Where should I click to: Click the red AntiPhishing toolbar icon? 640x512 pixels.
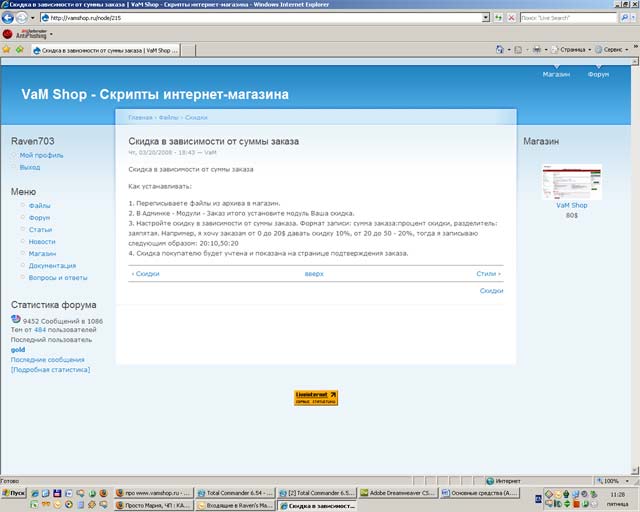coord(7,34)
